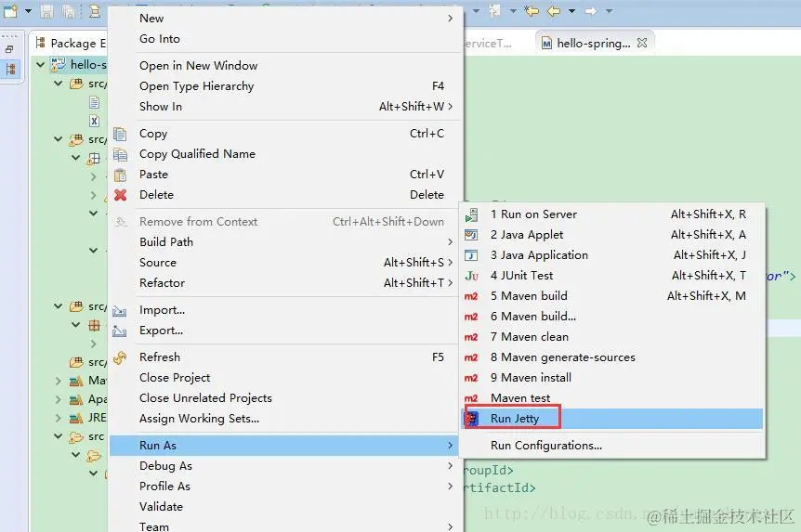Select the Package Explorer view tab
801x532 pixels.
click(x=71, y=44)
